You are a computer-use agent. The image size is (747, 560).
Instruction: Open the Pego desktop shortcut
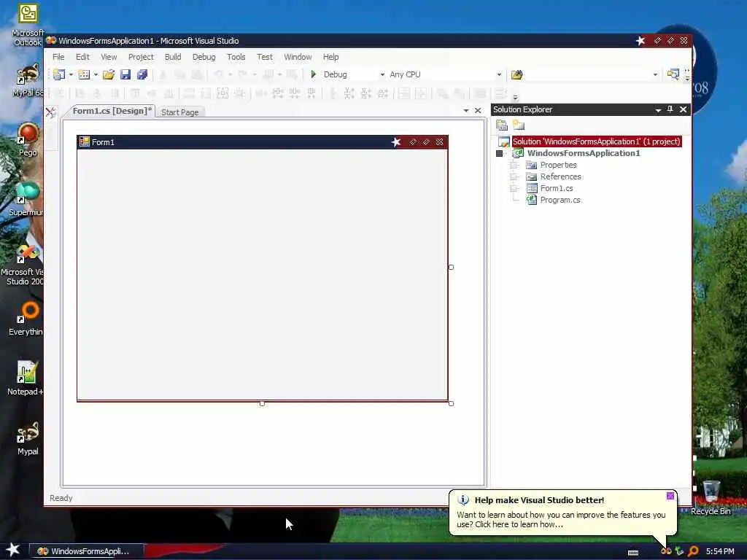coord(28,139)
